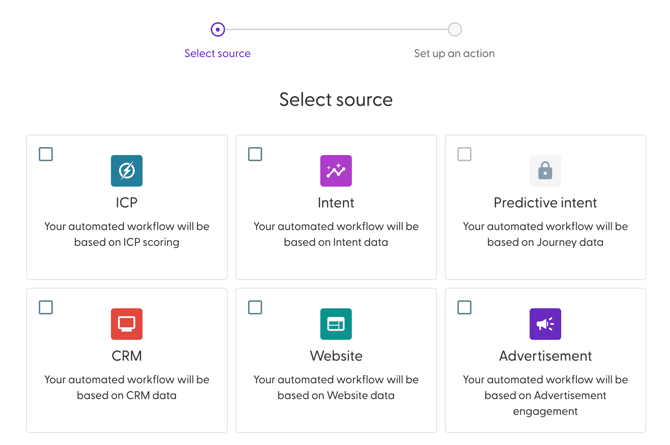Click the Set up an action step circle
The height and width of the screenshot is (445, 670).
(x=455, y=29)
